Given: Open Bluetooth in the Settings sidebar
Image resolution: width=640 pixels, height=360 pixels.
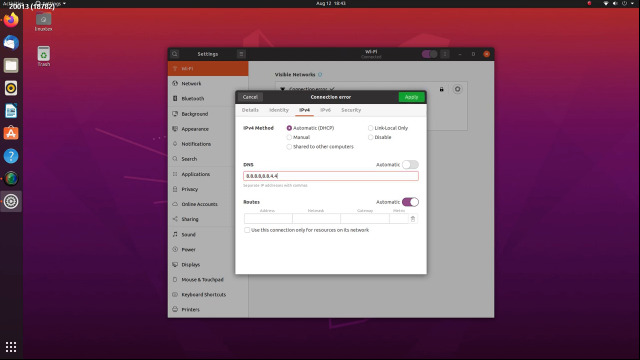Looking at the screenshot, I should (208, 99).
